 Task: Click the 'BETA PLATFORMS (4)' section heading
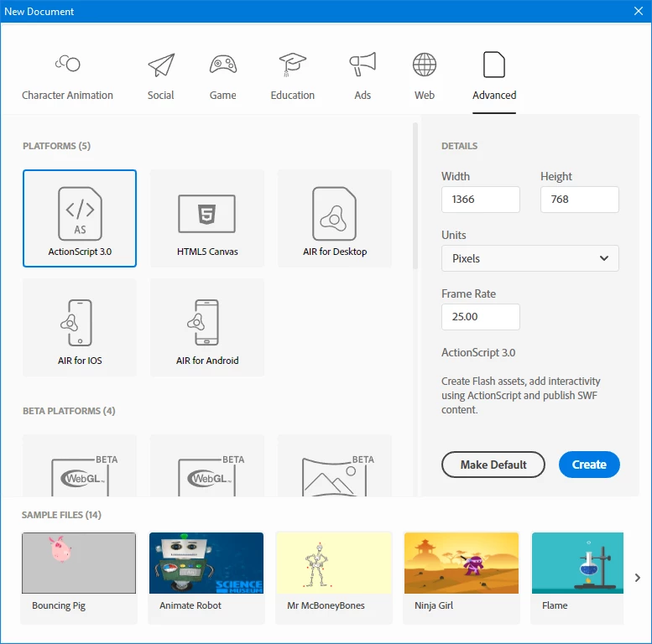69,411
